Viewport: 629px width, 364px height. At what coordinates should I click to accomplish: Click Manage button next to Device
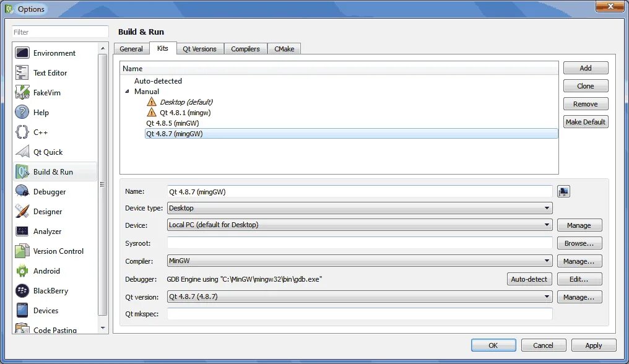(x=579, y=225)
